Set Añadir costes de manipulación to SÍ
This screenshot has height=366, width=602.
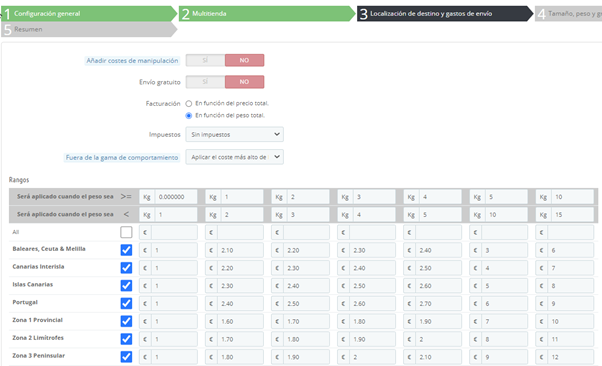click(x=205, y=60)
